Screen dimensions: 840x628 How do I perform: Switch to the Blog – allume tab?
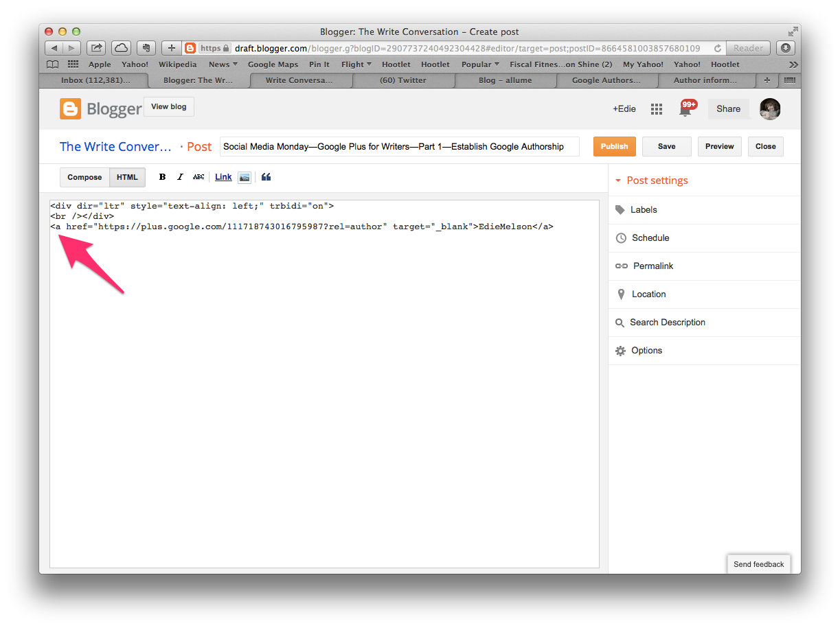click(505, 80)
